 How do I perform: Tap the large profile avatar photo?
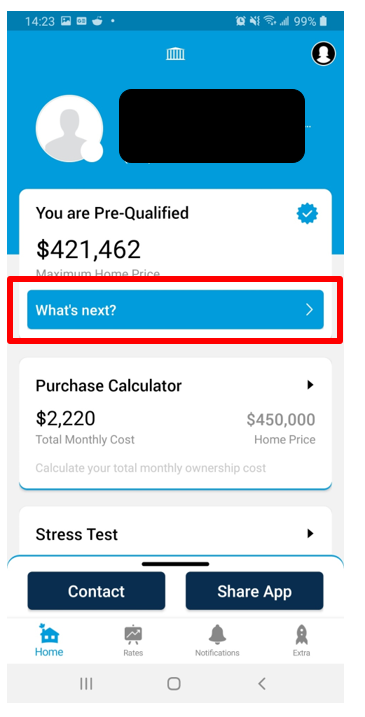coord(70,128)
